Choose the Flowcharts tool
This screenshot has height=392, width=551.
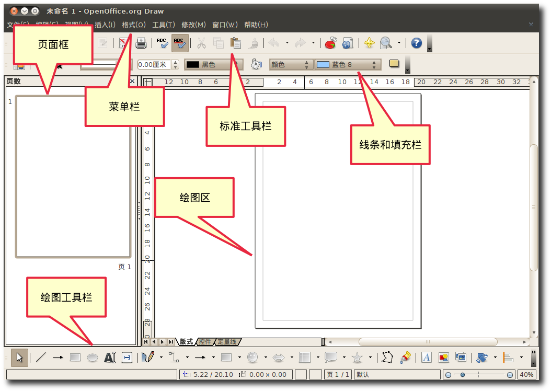[x=305, y=358]
